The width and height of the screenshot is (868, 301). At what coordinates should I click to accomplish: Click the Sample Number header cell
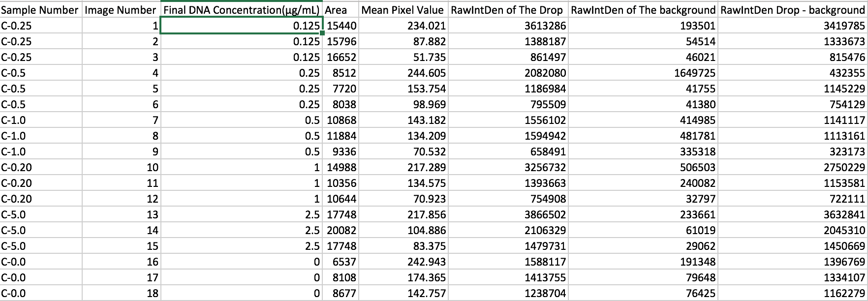click(x=40, y=10)
